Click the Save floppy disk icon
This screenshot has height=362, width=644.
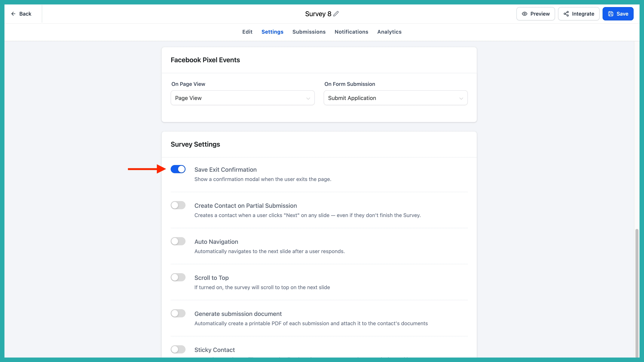click(611, 14)
